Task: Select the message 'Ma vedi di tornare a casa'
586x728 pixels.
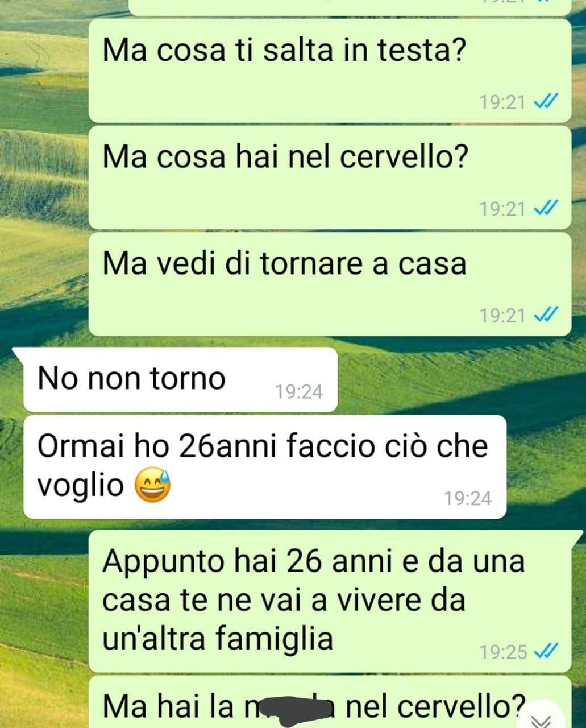Action: click(x=330, y=283)
